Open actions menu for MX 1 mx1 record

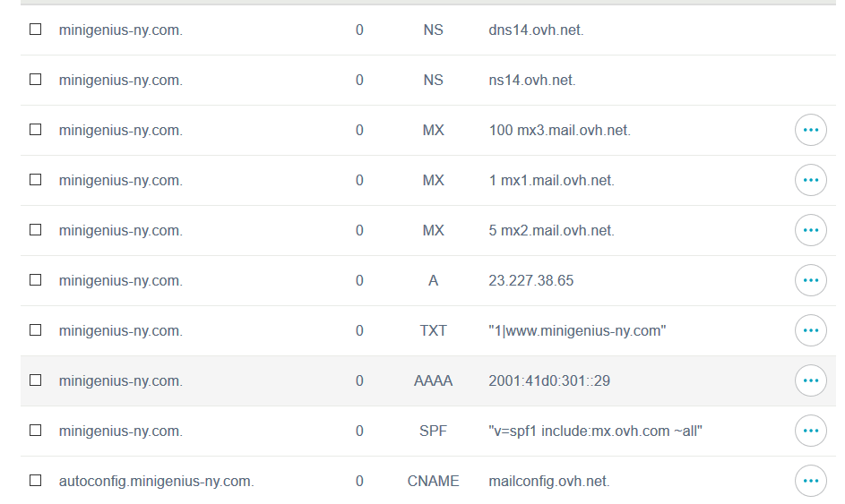pos(810,180)
